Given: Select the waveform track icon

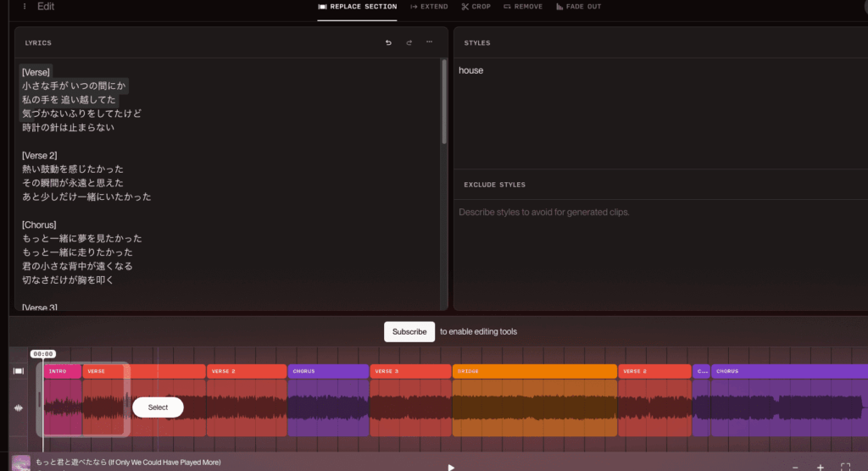Looking at the screenshot, I should pyautogui.click(x=19, y=408).
